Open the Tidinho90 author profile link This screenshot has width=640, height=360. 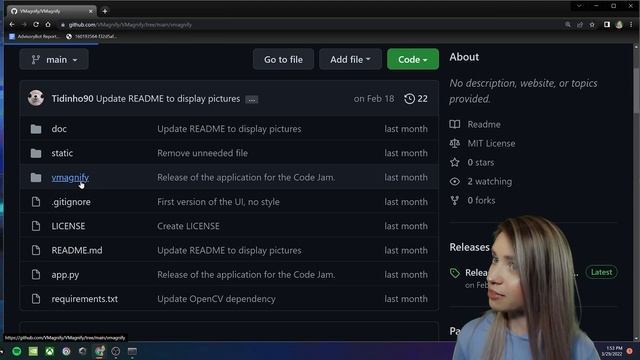coord(72,99)
